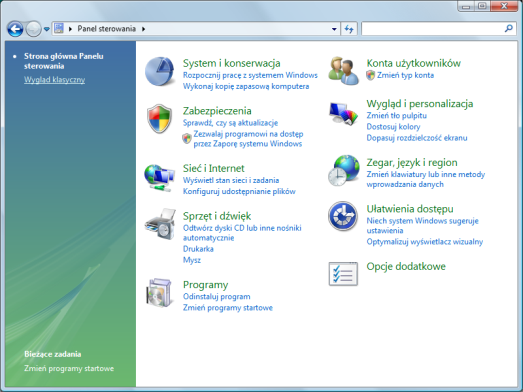Click the Zabezpieczenia shield icon
The image size is (523, 392).
point(159,119)
